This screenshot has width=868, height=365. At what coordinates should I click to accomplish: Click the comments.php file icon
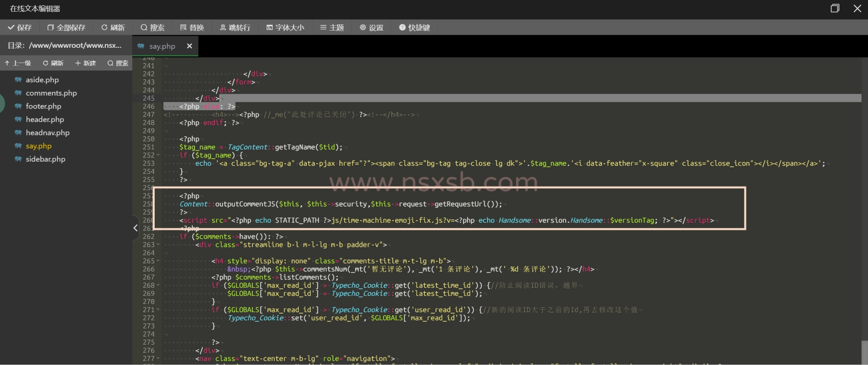pyautogui.click(x=18, y=93)
